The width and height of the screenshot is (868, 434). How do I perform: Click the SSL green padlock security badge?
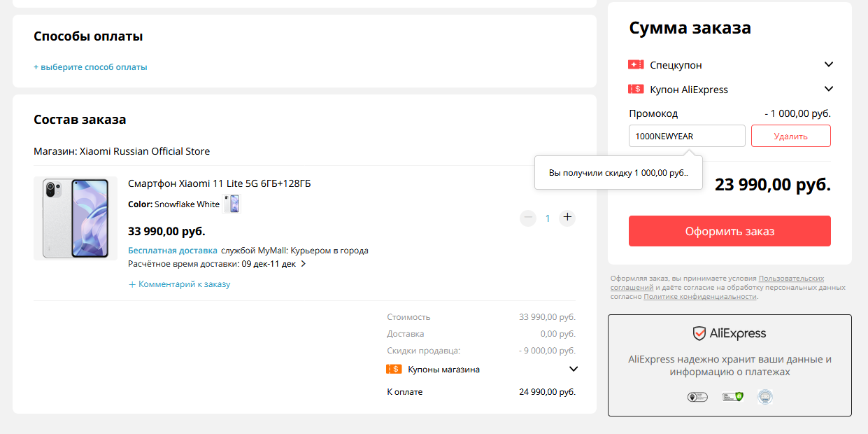(x=732, y=397)
